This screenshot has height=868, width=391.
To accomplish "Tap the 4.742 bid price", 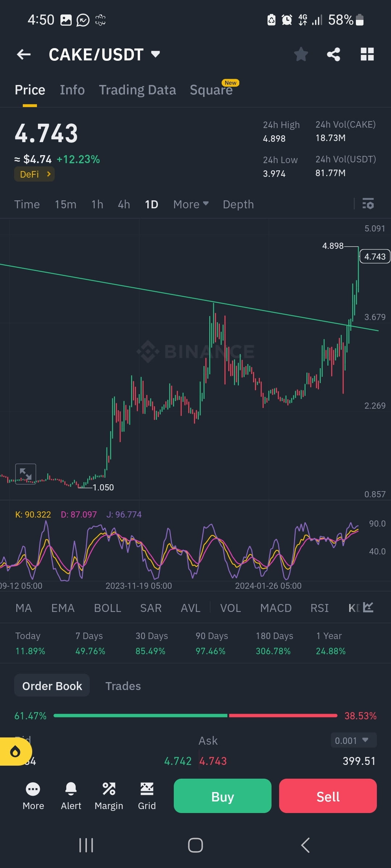I will pos(178,761).
